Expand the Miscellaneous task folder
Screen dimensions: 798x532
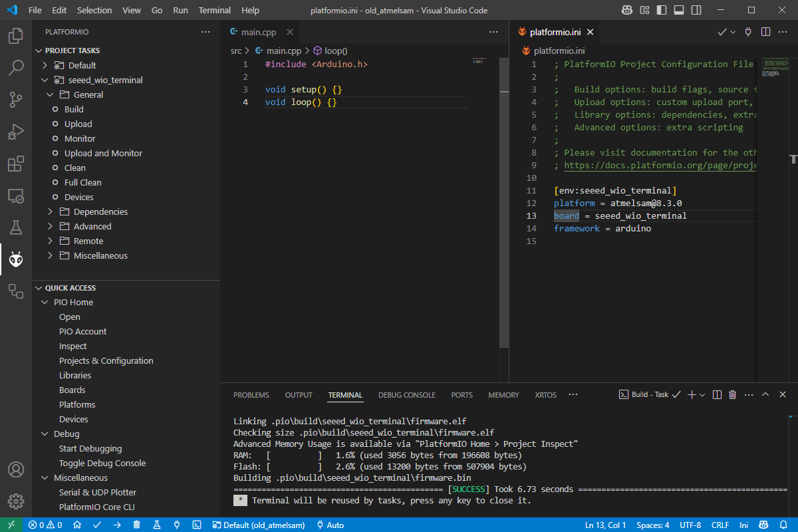point(50,255)
